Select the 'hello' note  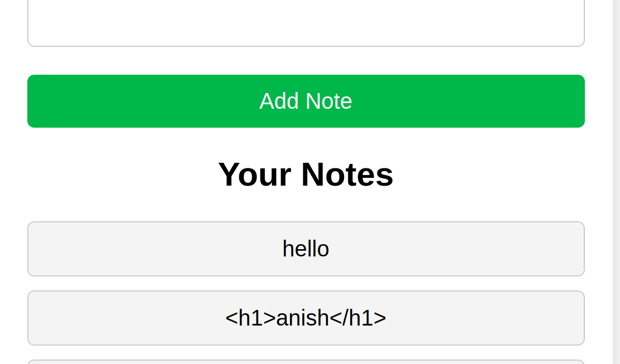(x=306, y=249)
